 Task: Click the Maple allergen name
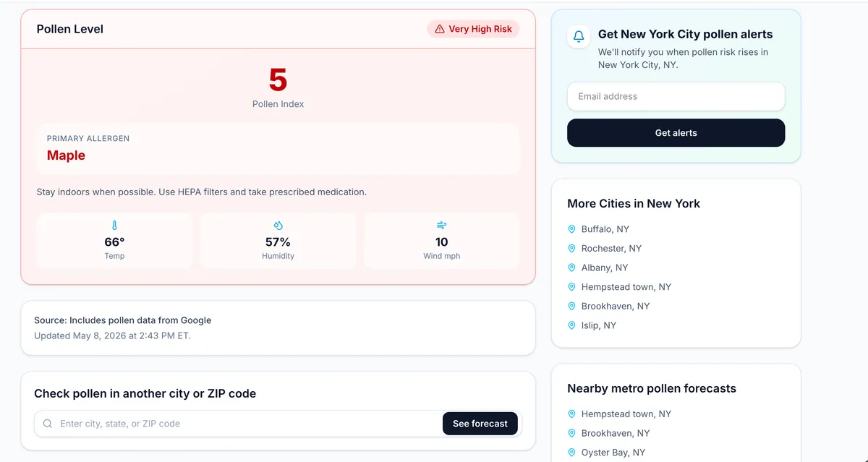(x=66, y=155)
